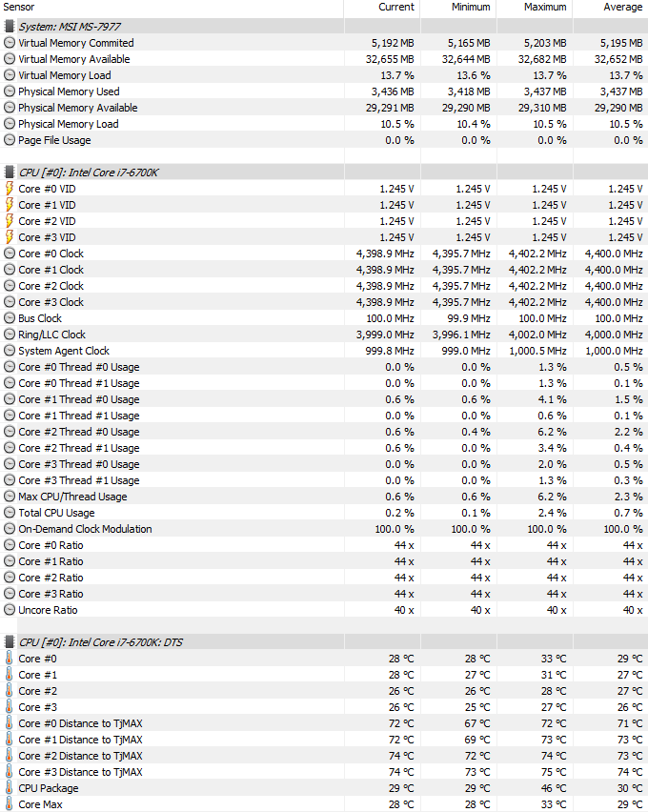Image resolution: width=648 pixels, height=812 pixels.
Task: Click the clock icon beside Bus Clock
Action: pyautogui.click(x=9, y=318)
